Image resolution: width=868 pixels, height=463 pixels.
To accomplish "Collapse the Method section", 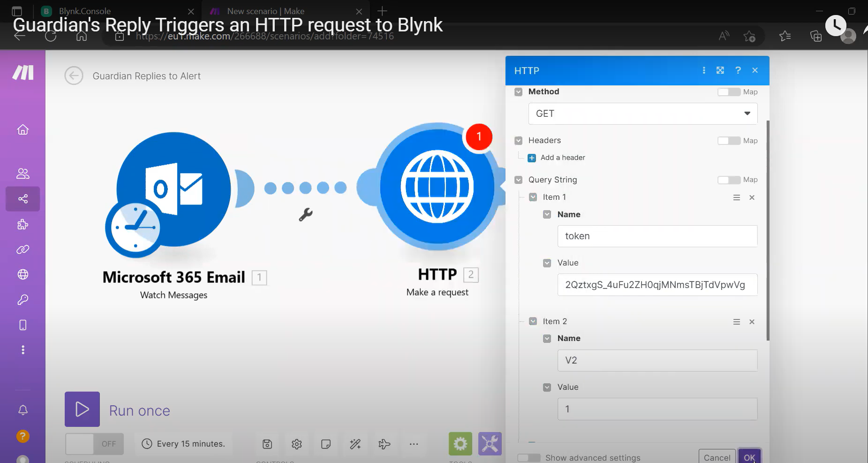I will 518,92.
